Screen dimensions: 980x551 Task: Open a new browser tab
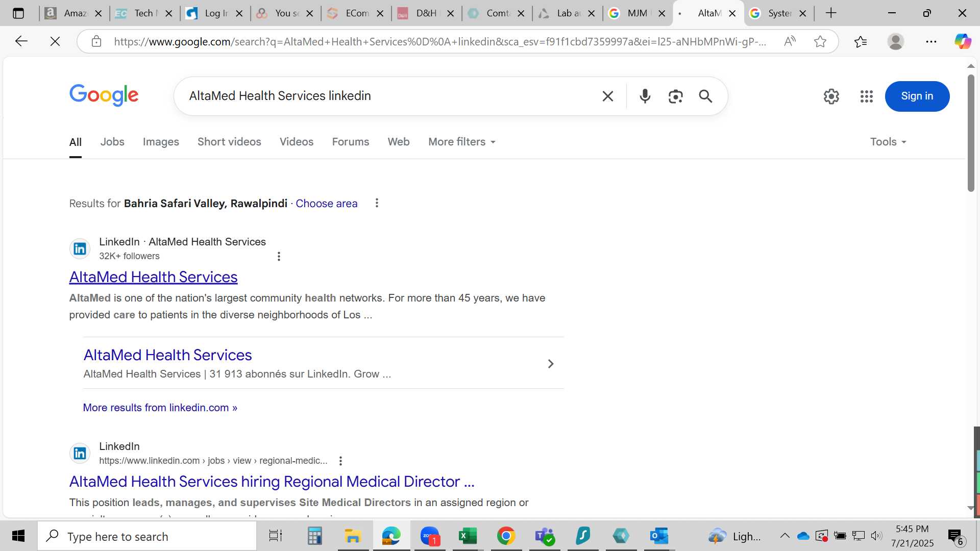click(831, 13)
